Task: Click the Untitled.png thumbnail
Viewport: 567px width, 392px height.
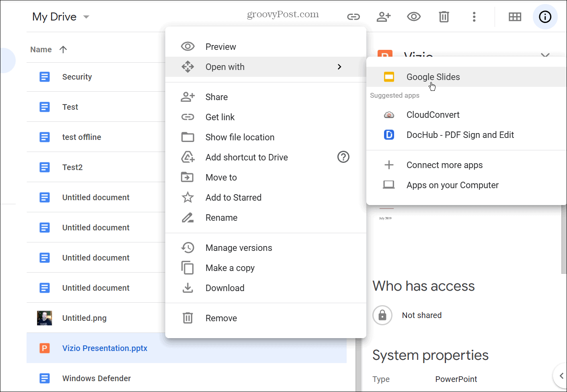Action: click(44, 318)
